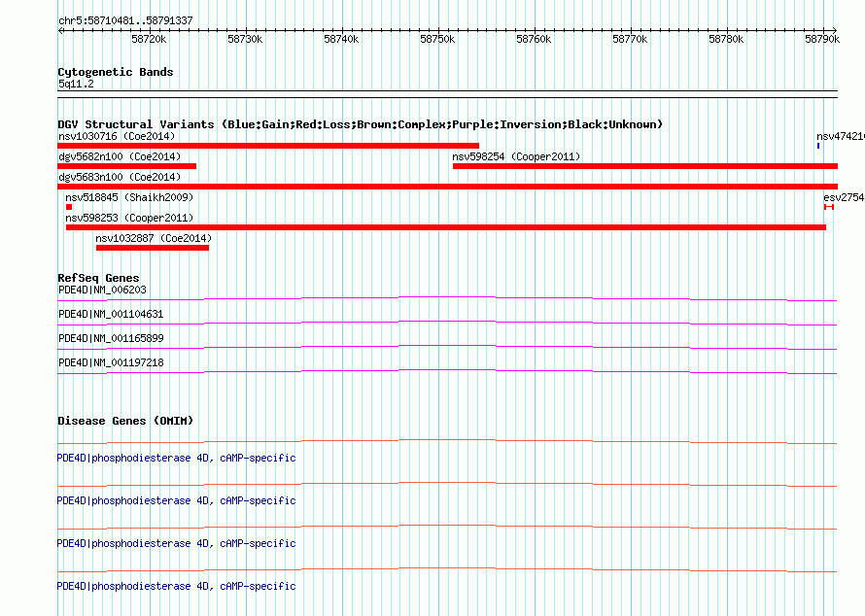Open transcript label PDE4D|NM_001197218
Viewport: 865px width, 616px height.
[111, 362]
